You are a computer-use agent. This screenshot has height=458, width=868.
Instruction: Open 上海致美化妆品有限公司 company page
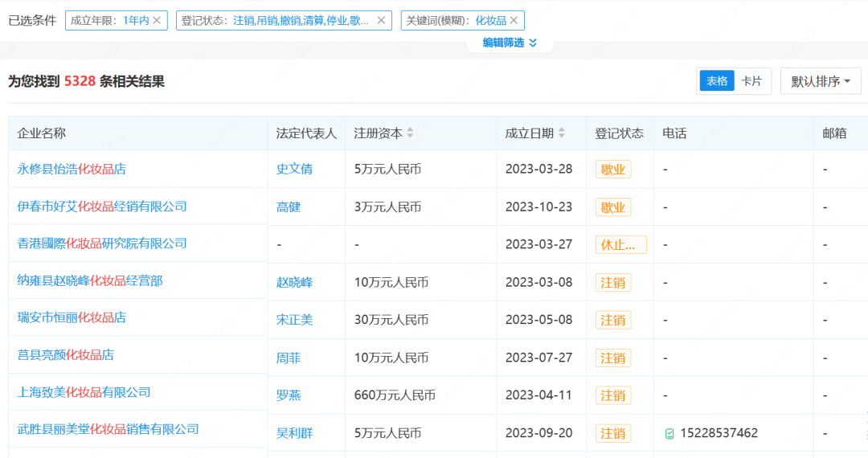coord(84,392)
